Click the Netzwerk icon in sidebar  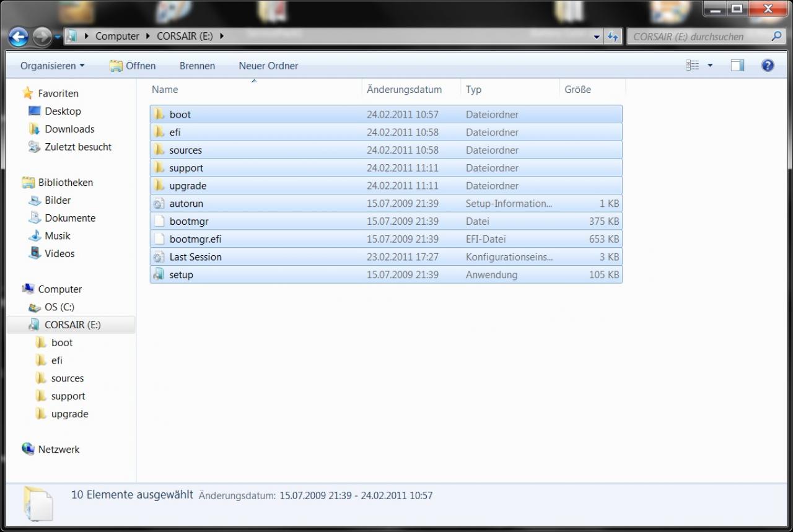click(28, 450)
